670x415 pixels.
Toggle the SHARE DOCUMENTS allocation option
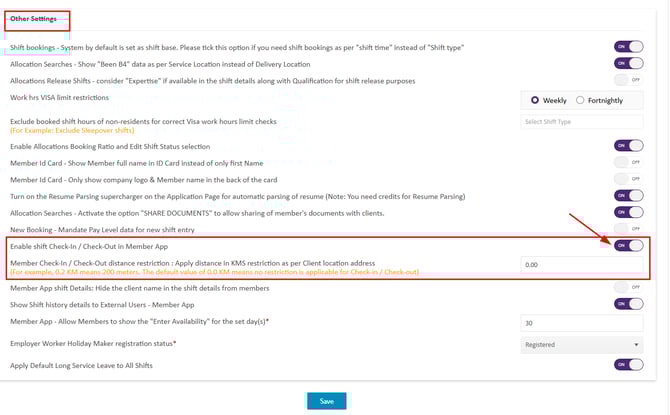point(628,212)
